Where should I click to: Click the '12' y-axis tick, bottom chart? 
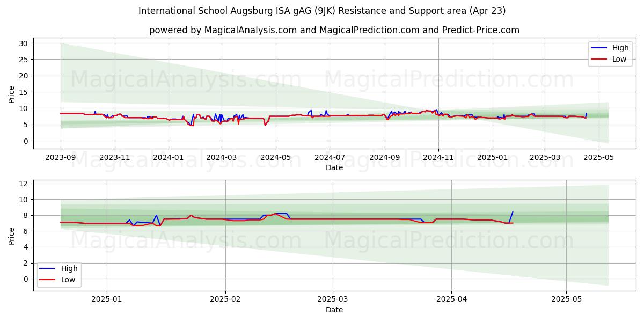(x=24, y=184)
